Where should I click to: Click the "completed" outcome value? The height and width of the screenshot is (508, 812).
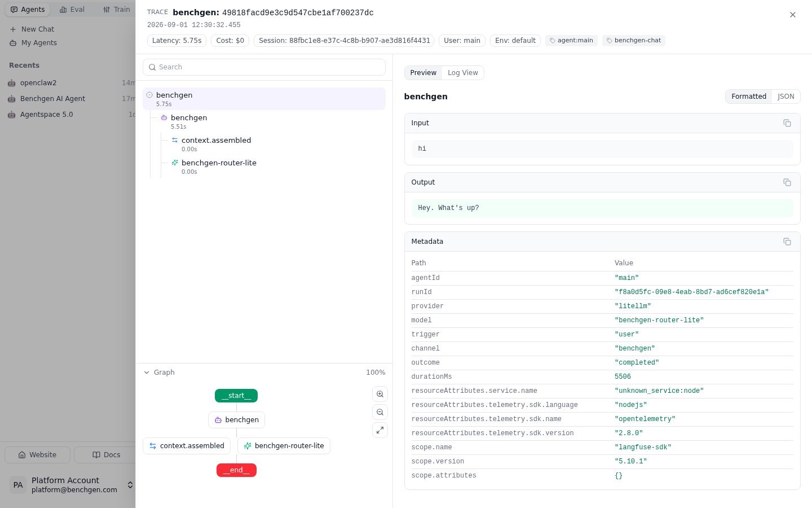[637, 362]
